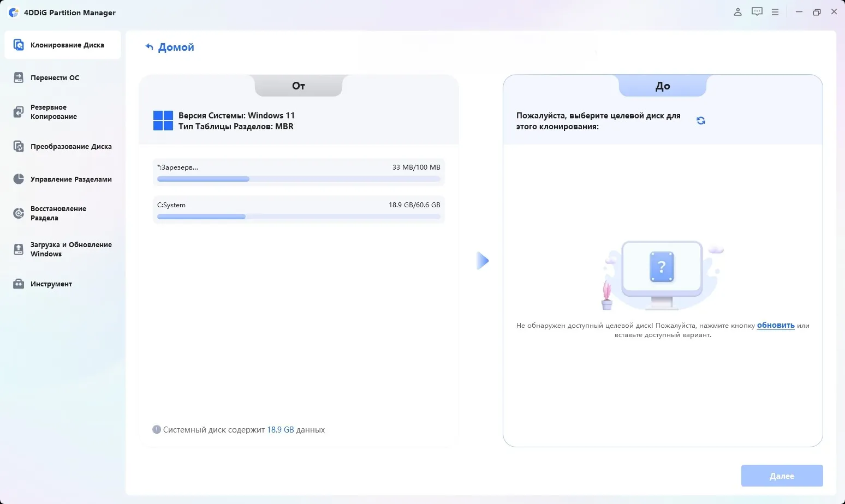Click the blue arrow between panels

pyautogui.click(x=482, y=261)
